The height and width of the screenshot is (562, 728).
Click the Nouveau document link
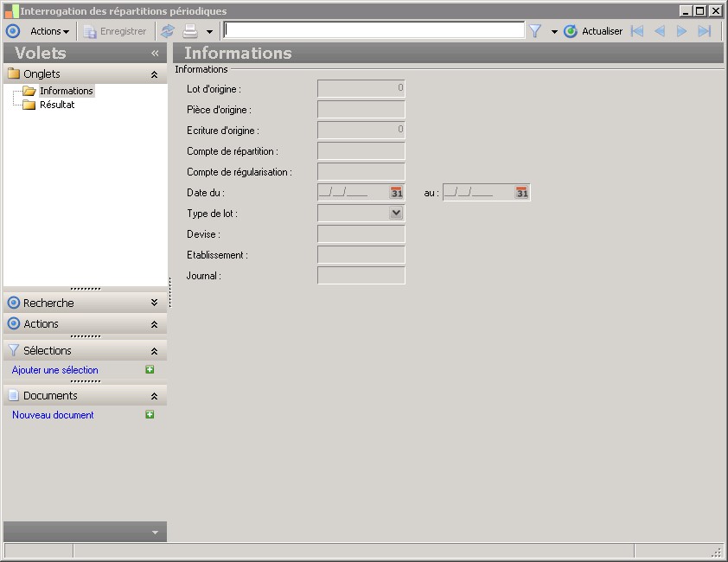[x=53, y=415]
